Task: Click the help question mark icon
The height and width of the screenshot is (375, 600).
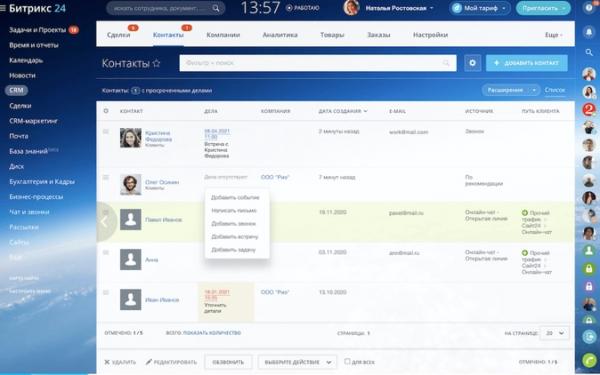Action: pyautogui.click(x=589, y=8)
